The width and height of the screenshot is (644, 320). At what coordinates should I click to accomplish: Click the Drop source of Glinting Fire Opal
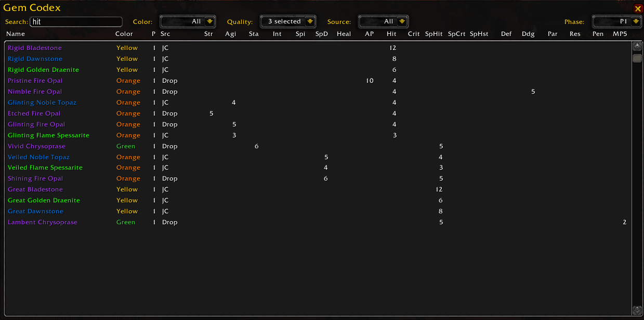[169, 124]
